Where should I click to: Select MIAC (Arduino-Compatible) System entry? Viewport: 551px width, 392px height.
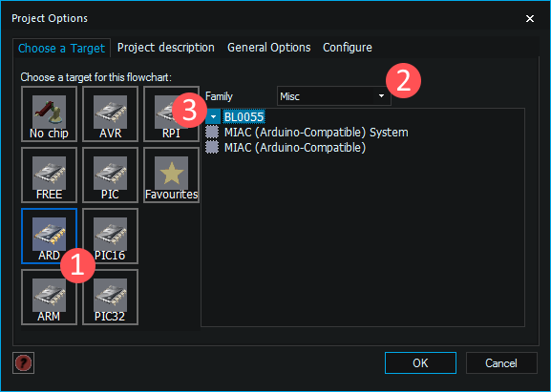tap(316, 133)
